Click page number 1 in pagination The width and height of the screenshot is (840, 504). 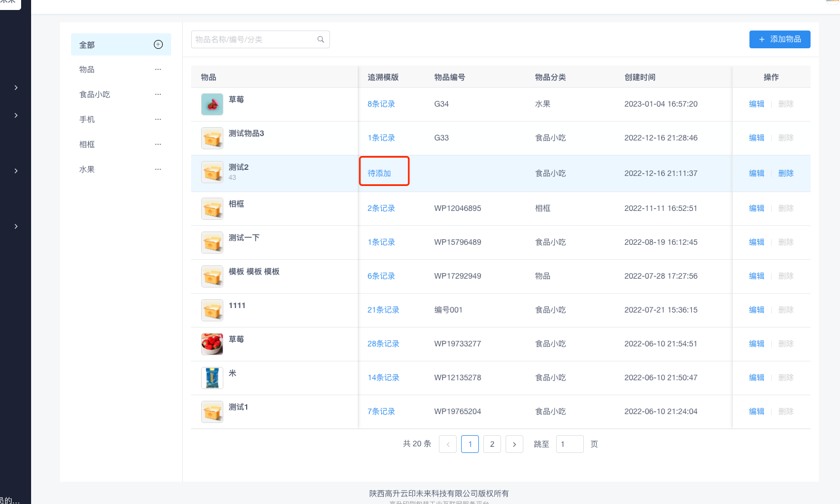(x=470, y=444)
